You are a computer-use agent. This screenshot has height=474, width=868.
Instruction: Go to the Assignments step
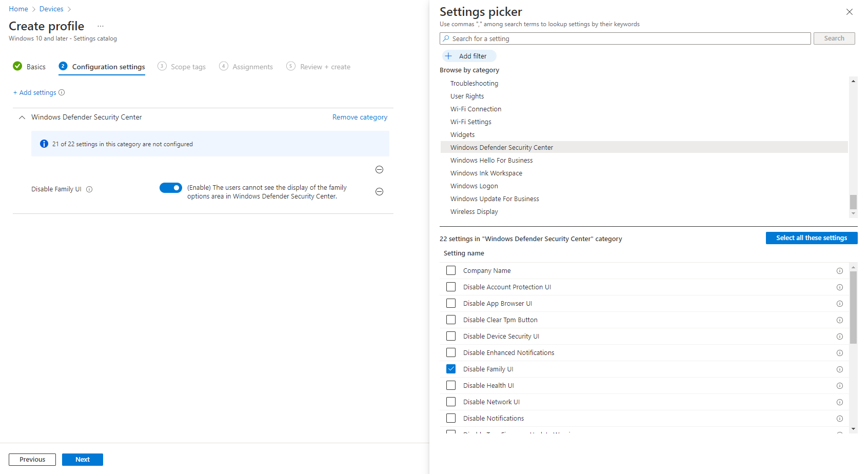(x=246, y=67)
